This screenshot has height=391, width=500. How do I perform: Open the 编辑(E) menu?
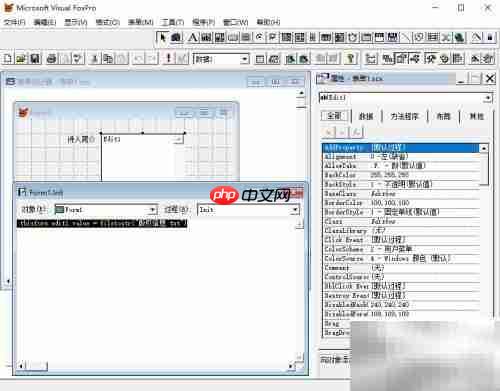tap(45, 22)
